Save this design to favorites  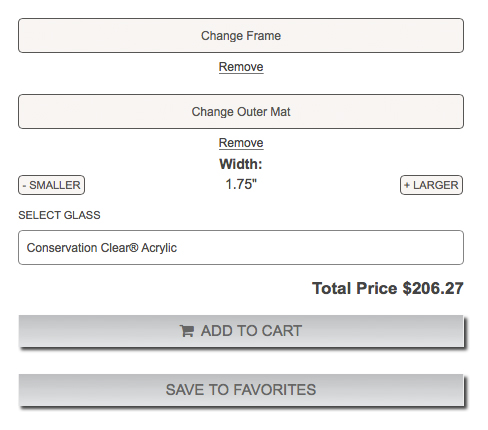(x=241, y=390)
